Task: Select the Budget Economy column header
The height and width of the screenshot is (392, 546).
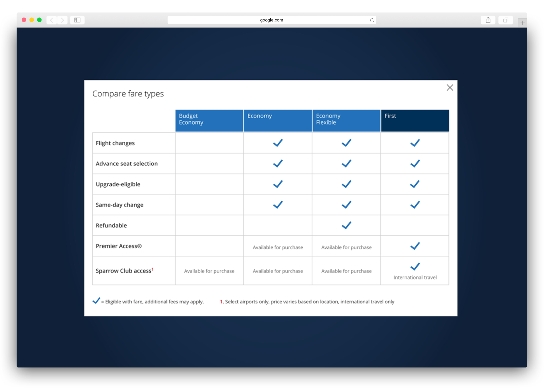Action: (x=209, y=120)
